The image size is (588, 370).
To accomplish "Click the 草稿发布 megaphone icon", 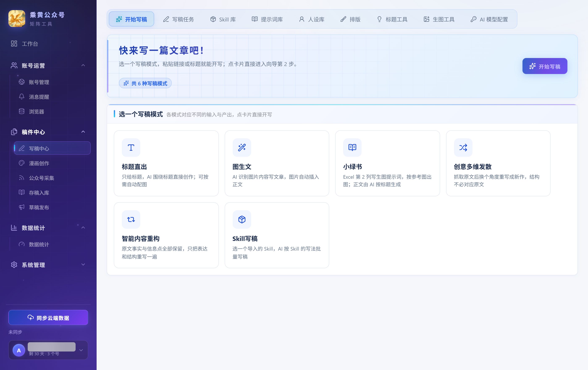I will 21,207.
